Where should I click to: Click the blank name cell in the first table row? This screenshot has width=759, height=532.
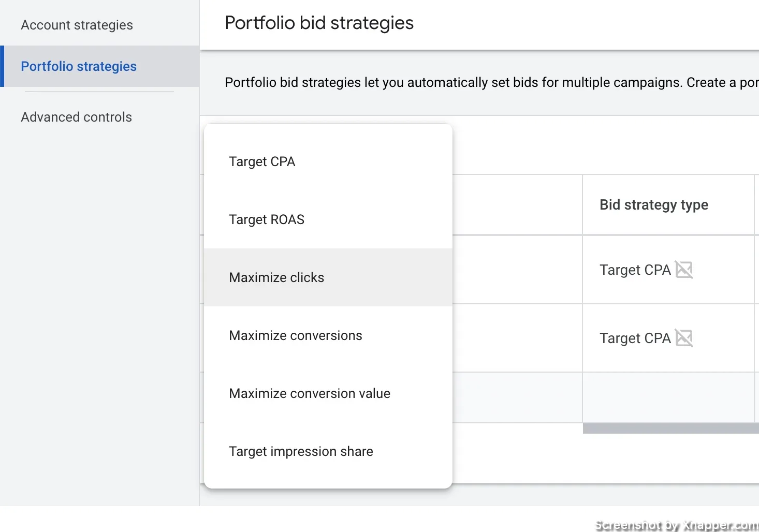point(517,270)
